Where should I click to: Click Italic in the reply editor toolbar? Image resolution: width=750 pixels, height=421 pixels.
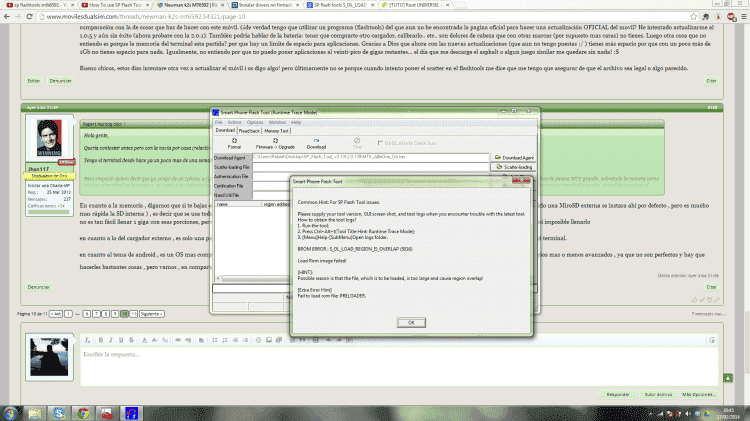tap(111, 340)
